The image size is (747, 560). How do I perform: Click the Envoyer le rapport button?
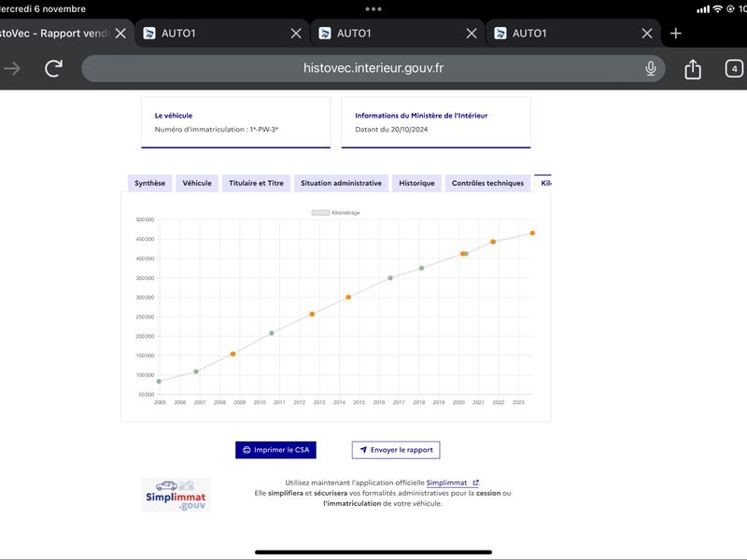click(x=396, y=450)
